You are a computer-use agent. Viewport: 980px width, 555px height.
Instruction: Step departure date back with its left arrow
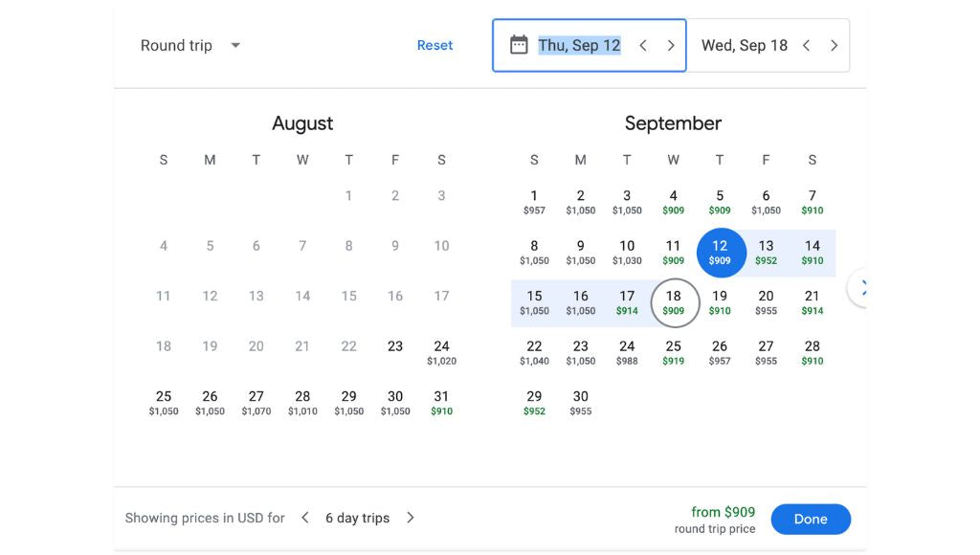(x=643, y=44)
